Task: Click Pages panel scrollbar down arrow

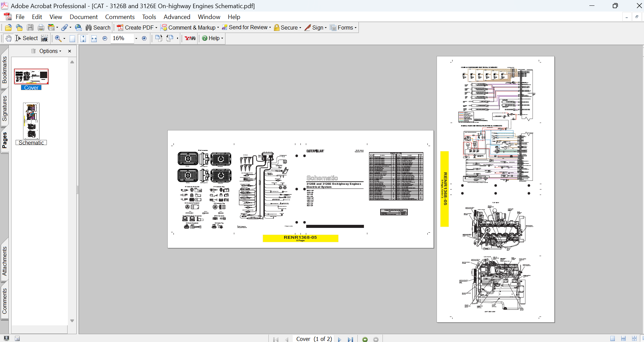Action: point(72,321)
